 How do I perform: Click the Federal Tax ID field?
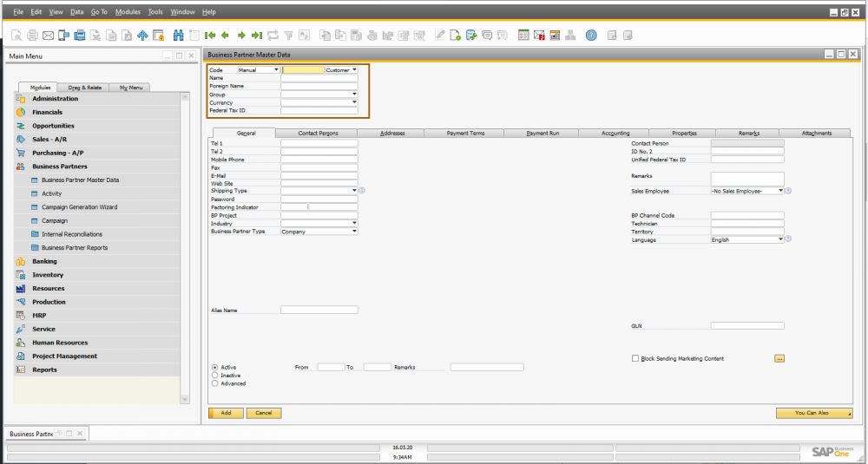coord(319,111)
